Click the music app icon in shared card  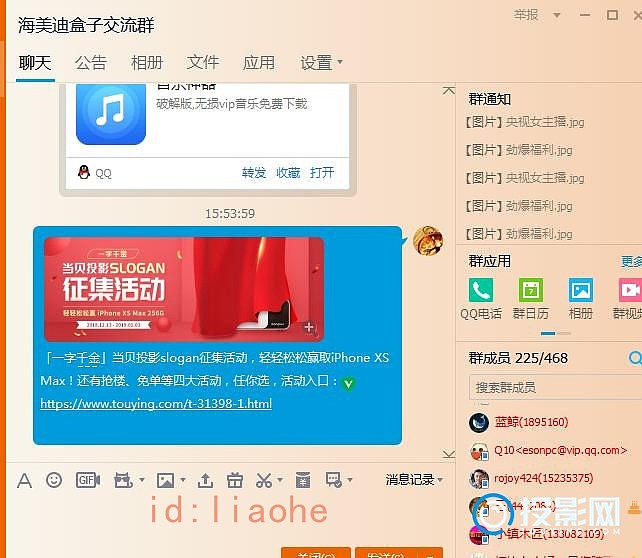tap(111, 113)
